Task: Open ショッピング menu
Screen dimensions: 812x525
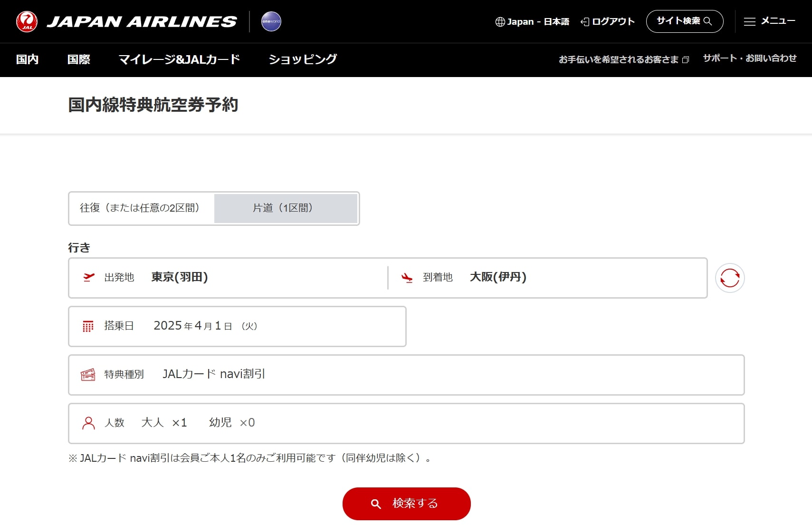Action: tap(303, 59)
